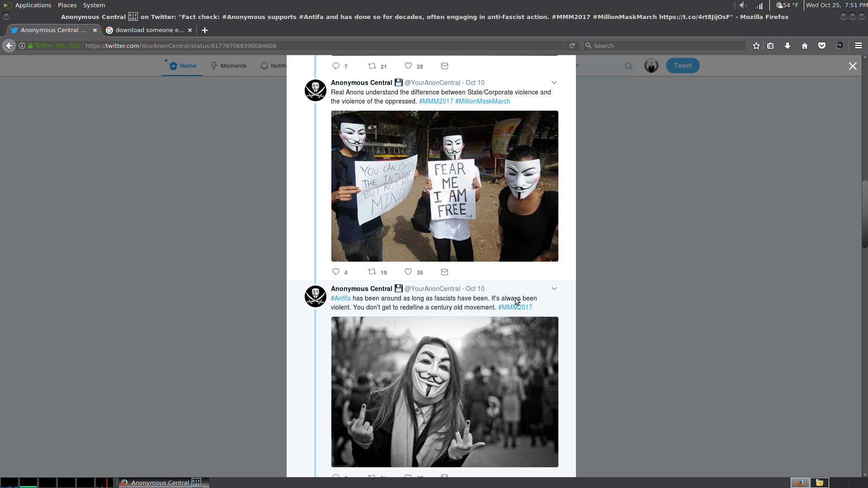The image size is (868, 488).
Task: Close the tweet overlay with the X
Action: click(x=853, y=66)
